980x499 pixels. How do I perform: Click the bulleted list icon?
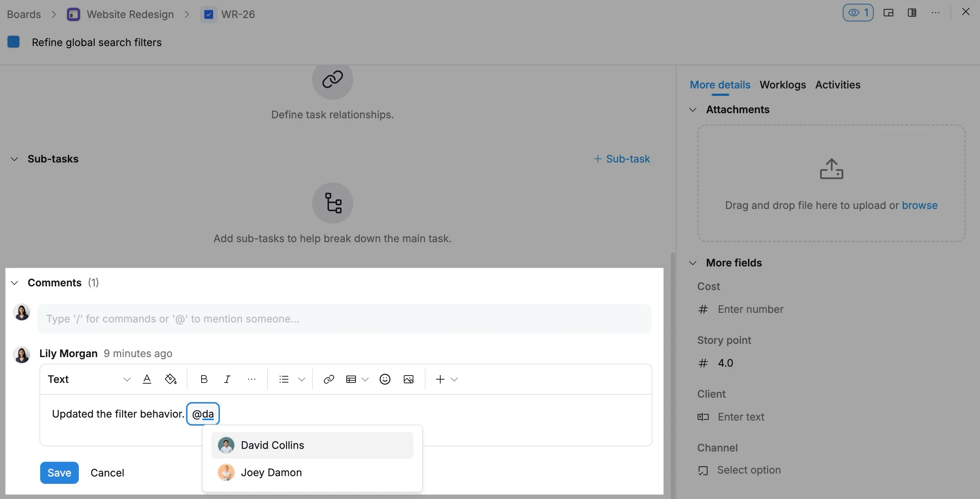click(x=284, y=379)
